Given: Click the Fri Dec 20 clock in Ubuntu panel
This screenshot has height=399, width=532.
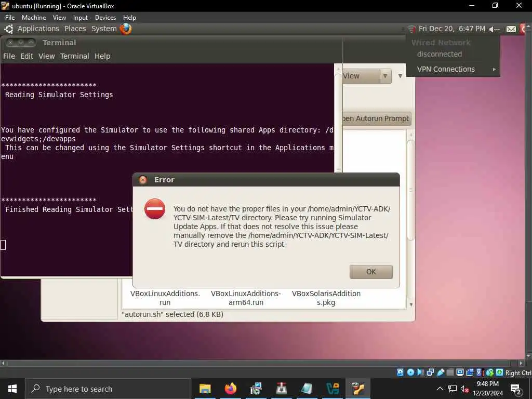Looking at the screenshot, I should click(452, 29).
